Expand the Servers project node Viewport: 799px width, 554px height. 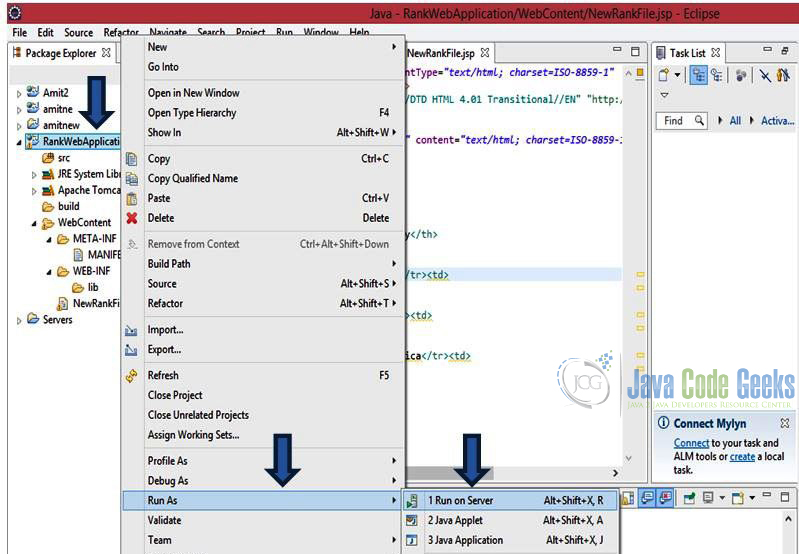coord(19,321)
